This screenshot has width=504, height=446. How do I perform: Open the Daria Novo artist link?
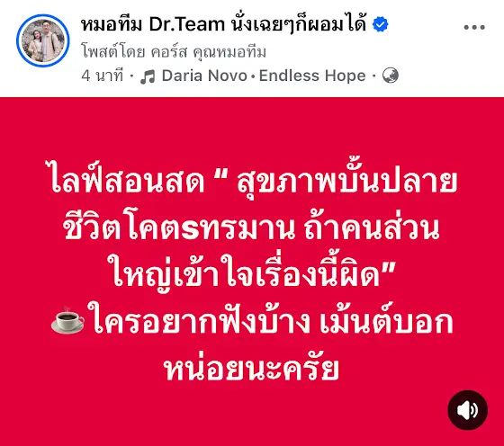tap(204, 76)
